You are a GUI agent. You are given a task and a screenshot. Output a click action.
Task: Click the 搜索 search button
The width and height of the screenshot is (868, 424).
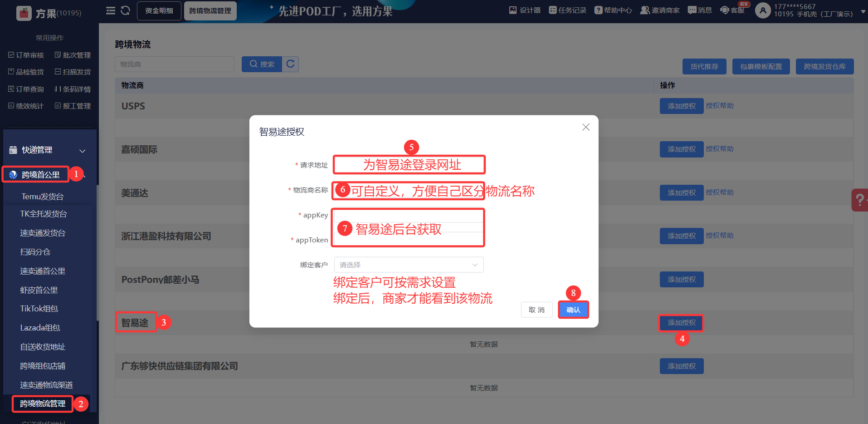262,64
